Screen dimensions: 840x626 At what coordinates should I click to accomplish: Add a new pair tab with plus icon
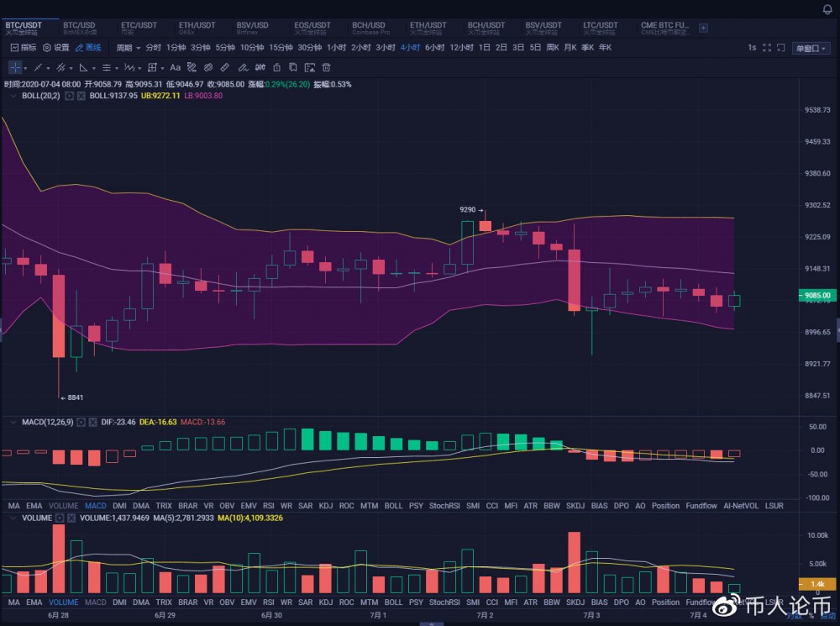pos(703,28)
